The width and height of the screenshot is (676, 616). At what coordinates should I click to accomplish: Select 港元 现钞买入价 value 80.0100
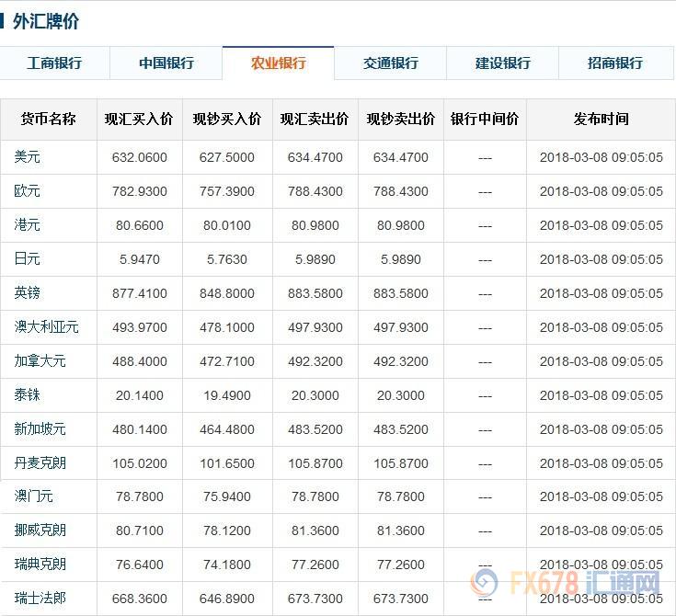(227, 225)
